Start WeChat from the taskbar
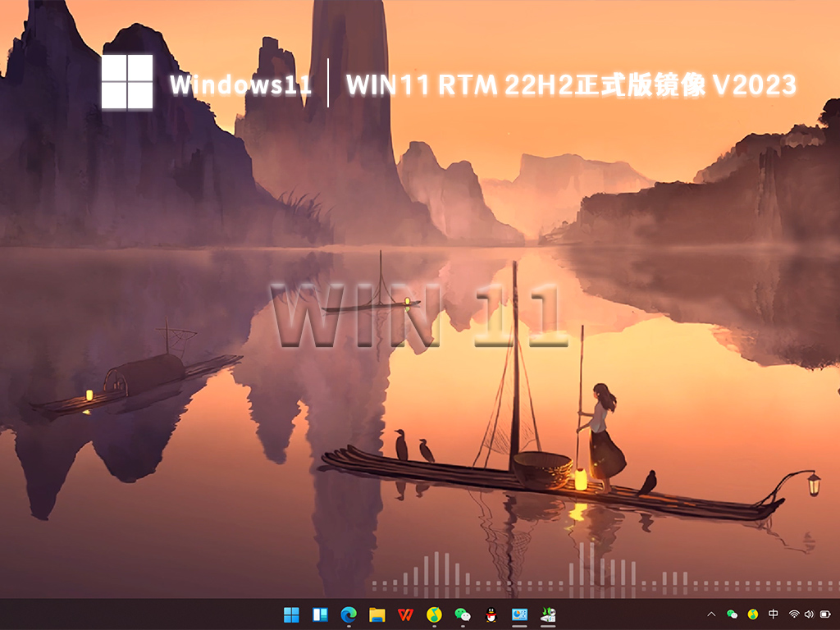The width and height of the screenshot is (840, 630). [x=461, y=615]
